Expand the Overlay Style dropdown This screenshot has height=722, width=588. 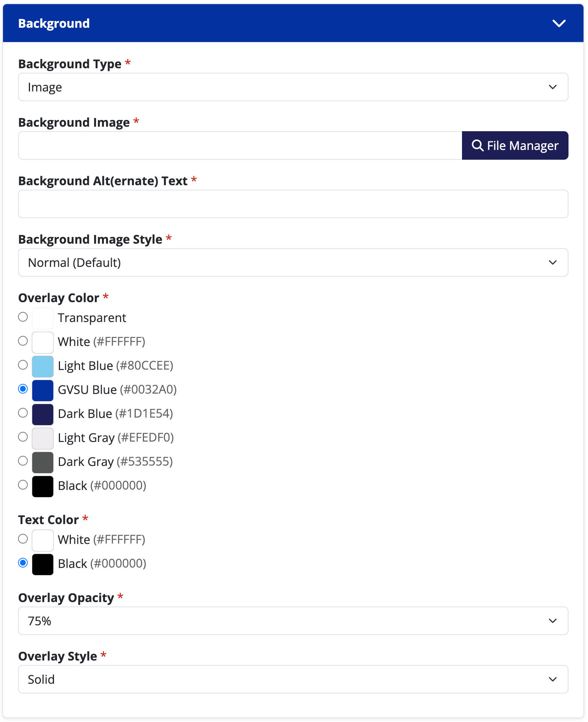point(293,680)
